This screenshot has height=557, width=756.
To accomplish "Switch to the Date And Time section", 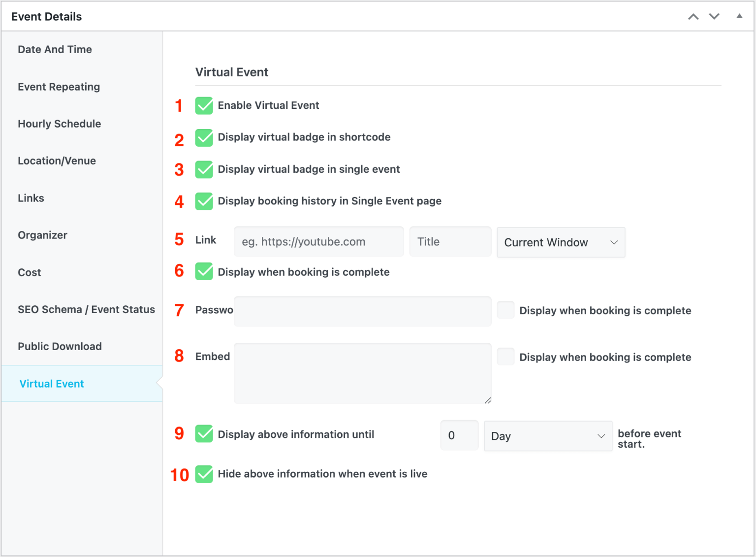I will point(55,49).
